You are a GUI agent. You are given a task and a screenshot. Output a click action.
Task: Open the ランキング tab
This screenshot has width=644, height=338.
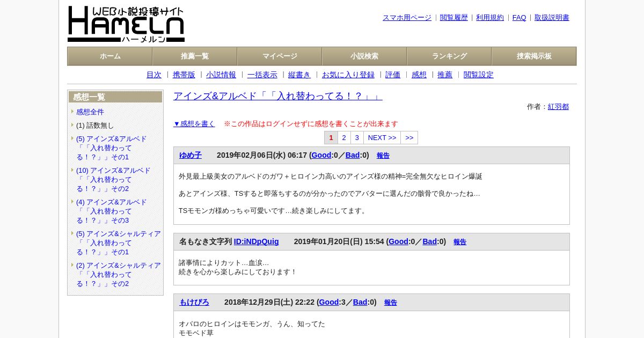click(449, 56)
